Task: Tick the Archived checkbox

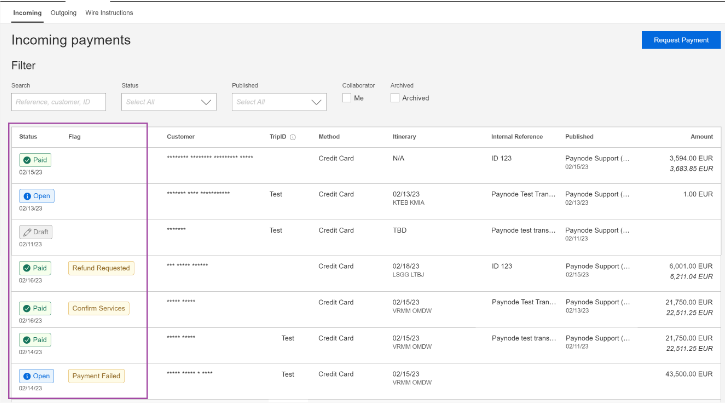Action: [x=394, y=98]
